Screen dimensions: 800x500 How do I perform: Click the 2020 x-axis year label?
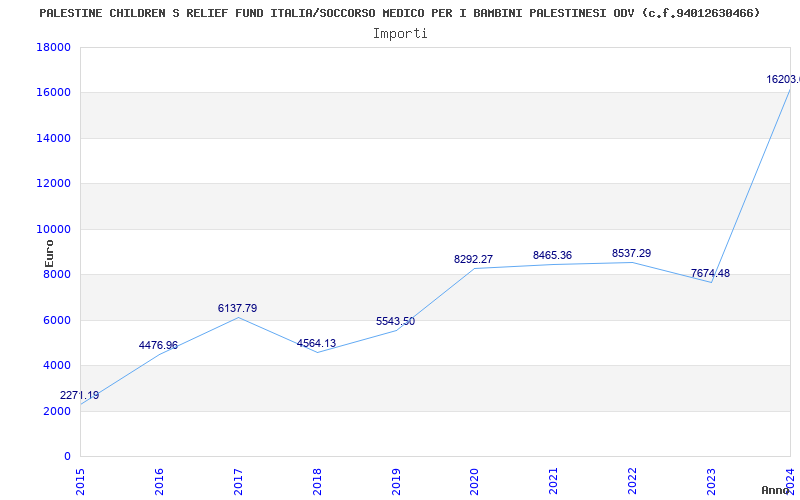tap(474, 482)
